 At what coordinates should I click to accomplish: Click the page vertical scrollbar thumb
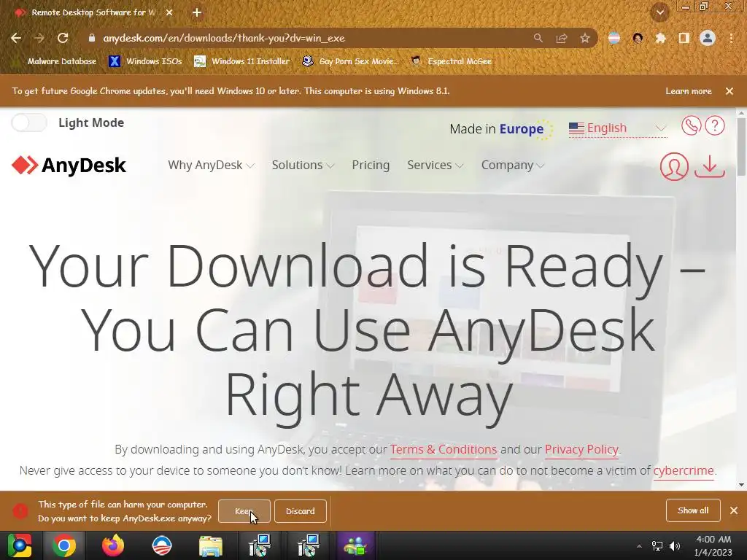tap(741, 147)
